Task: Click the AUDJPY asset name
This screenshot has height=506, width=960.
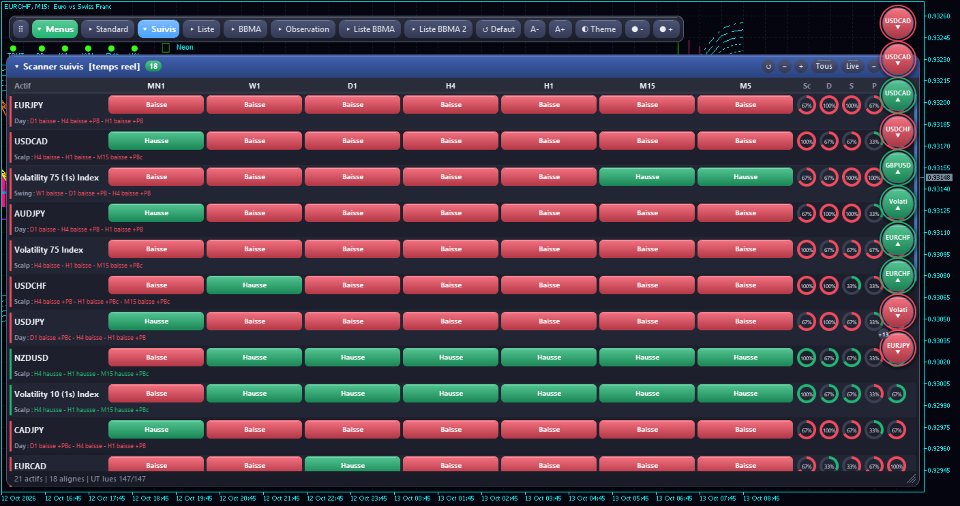Action: 29,214
